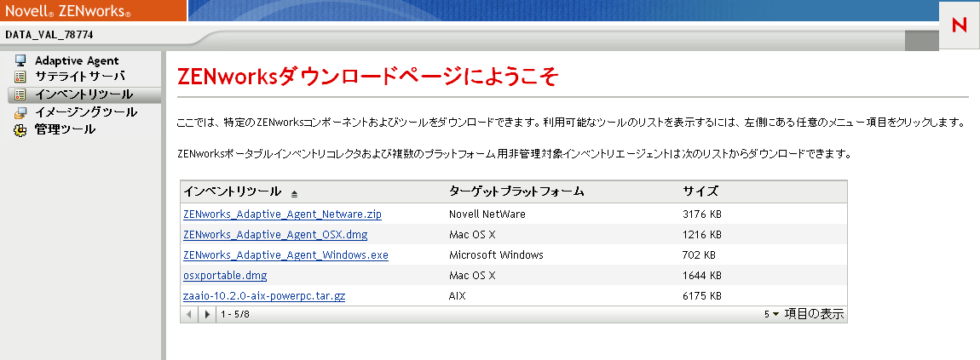Click Mac OS X cell in osxportable.dmg row
The image size is (980, 360).
[472, 275]
